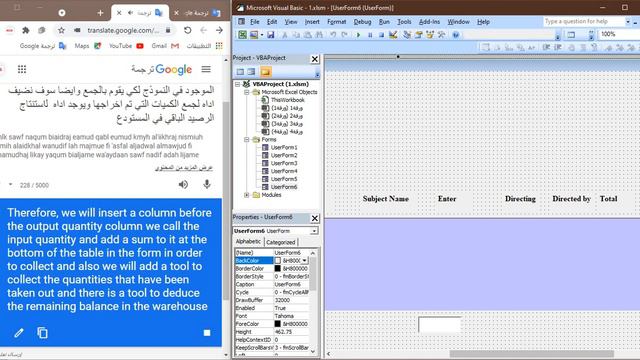Click View Code icon in Project panel
Screen dimensions: 640x360
[x=240, y=72]
